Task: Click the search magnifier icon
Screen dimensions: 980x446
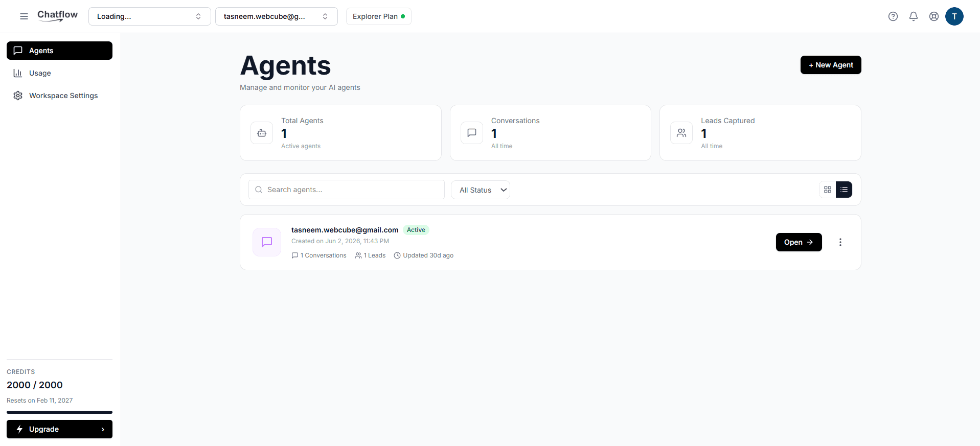Action: coord(259,190)
